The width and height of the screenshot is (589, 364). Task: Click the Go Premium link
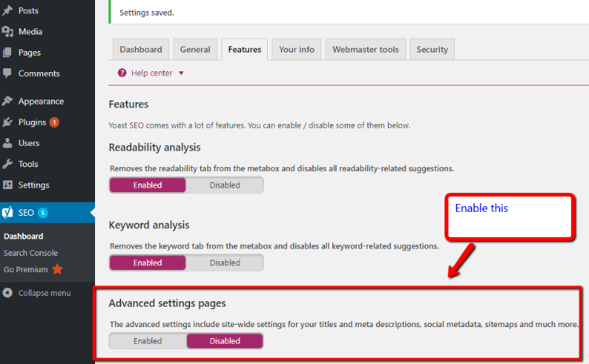[26, 269]
